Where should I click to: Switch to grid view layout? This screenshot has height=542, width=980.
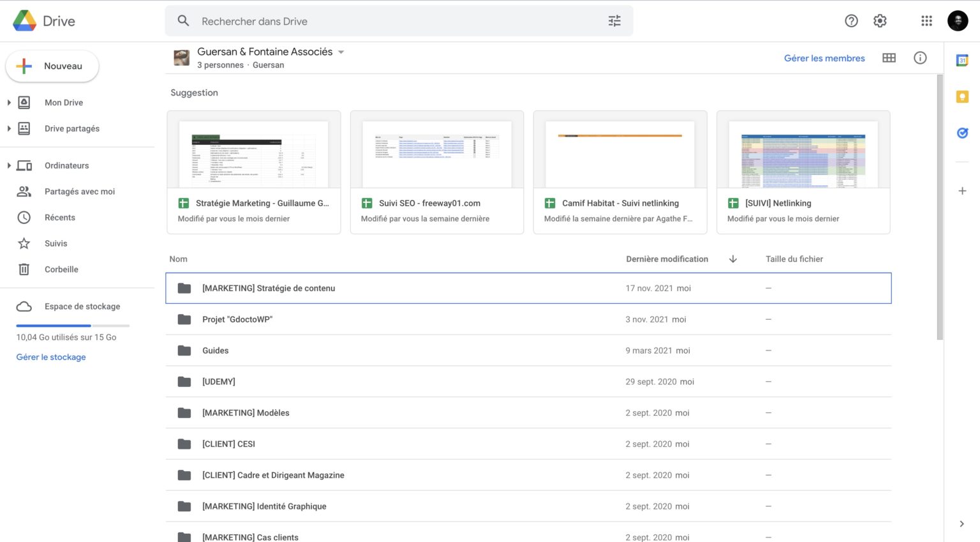(x=889, y=57)
